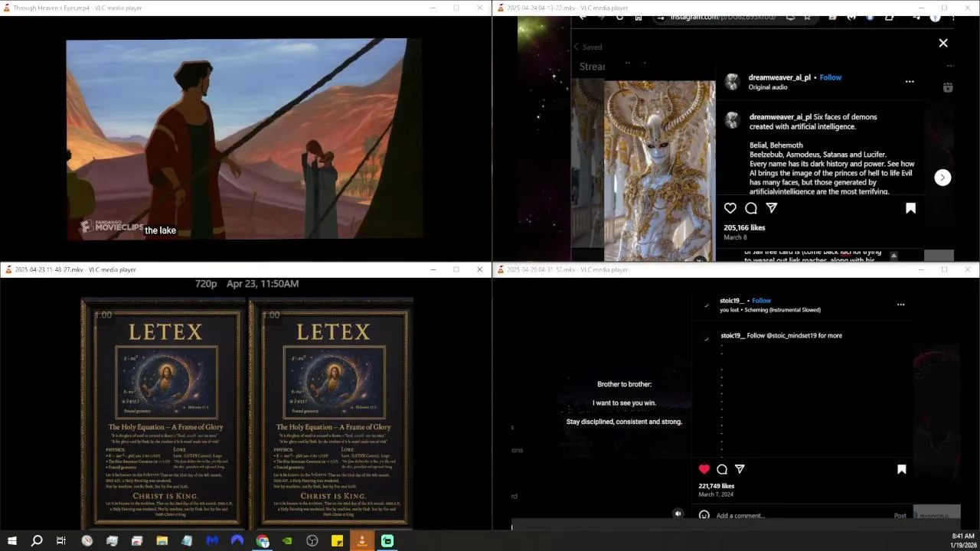Go back to Saved with left chevron

click(x=577, y=47)
